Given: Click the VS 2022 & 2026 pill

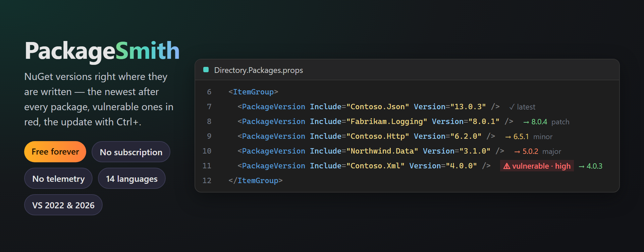Looking at the screenshot, I should (x=63, y=205).
